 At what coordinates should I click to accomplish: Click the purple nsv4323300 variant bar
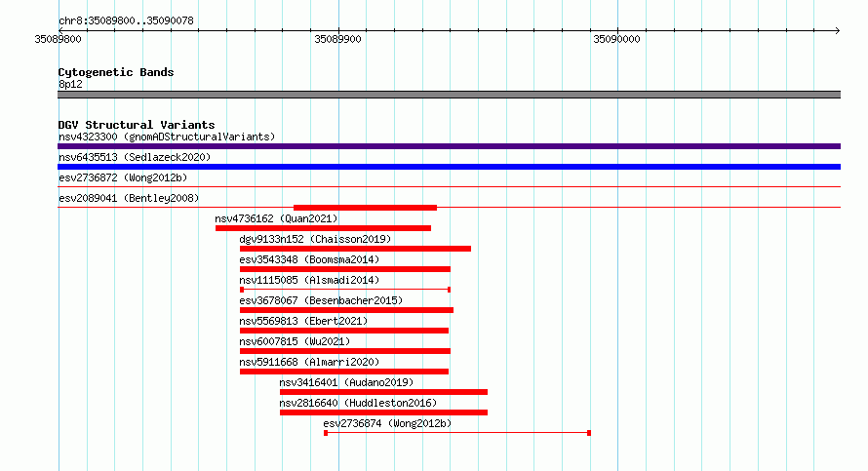449,146
